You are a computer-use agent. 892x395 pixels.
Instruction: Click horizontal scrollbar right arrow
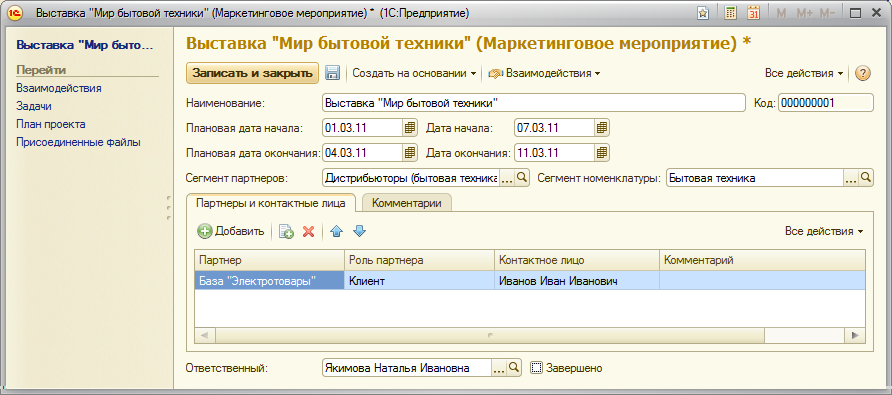point(854,336)
